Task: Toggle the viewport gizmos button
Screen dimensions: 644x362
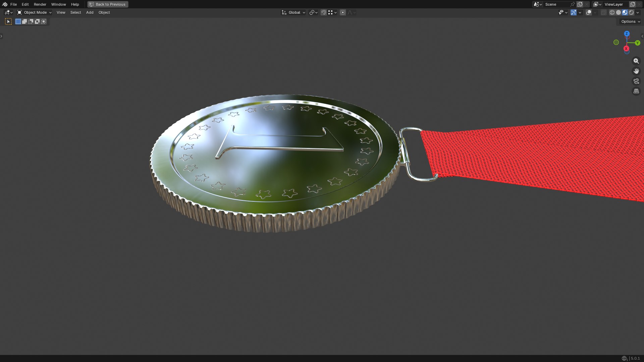Action: click(x=574, y=12)
